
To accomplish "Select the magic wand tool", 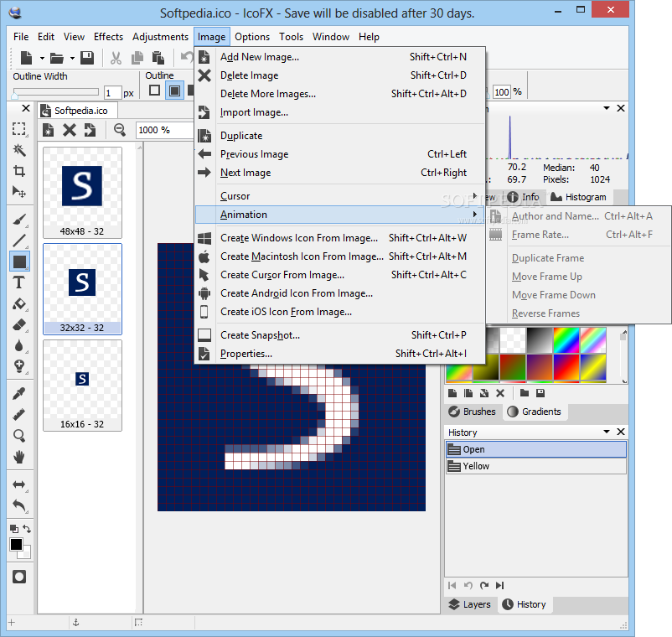I will click(x=19, y=150).
